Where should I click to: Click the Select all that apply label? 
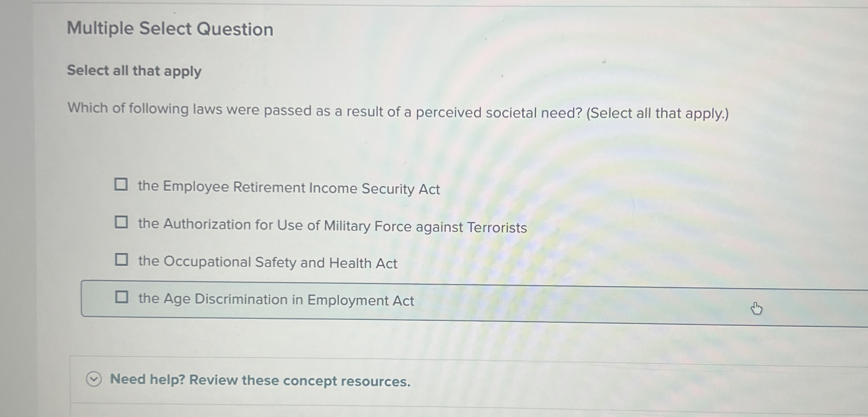[x=133, y=71]
